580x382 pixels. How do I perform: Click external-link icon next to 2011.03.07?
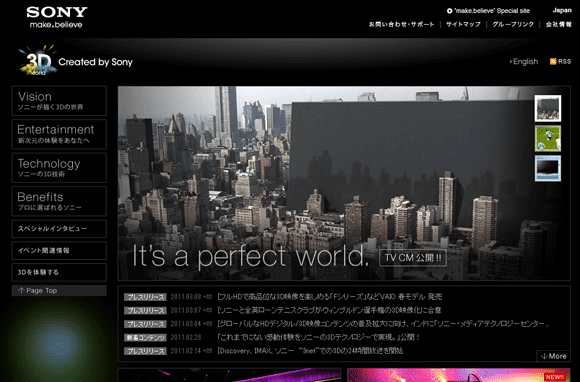(208, 310)
